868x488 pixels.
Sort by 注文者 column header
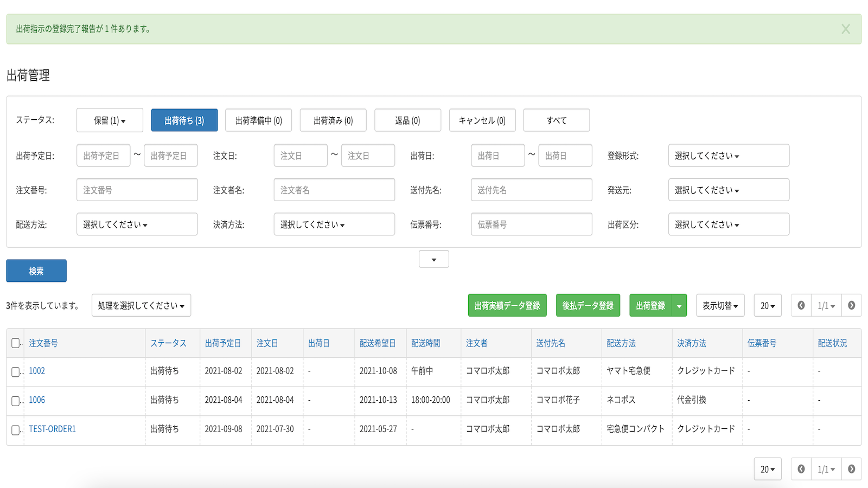[477, 343]
